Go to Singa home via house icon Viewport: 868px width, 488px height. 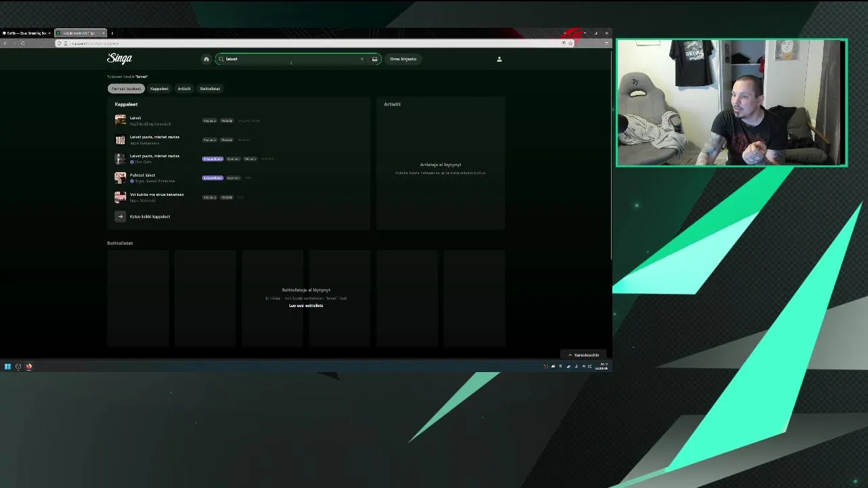(206, 59)
